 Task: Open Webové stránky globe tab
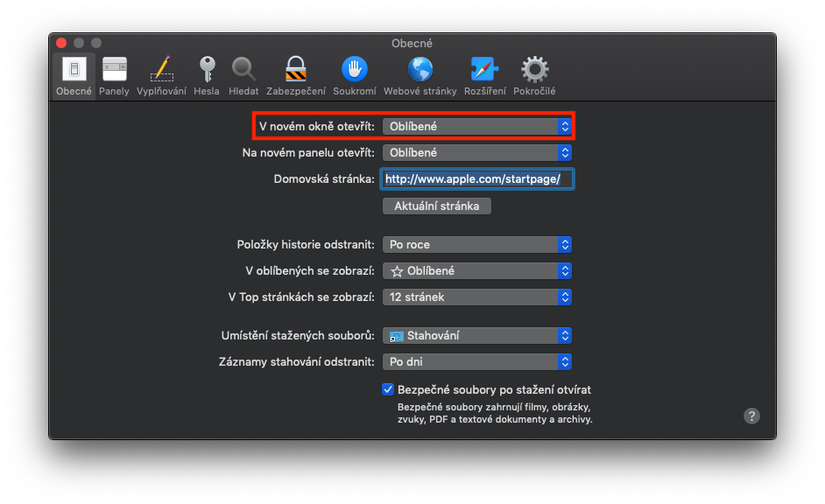coord(420,76)
